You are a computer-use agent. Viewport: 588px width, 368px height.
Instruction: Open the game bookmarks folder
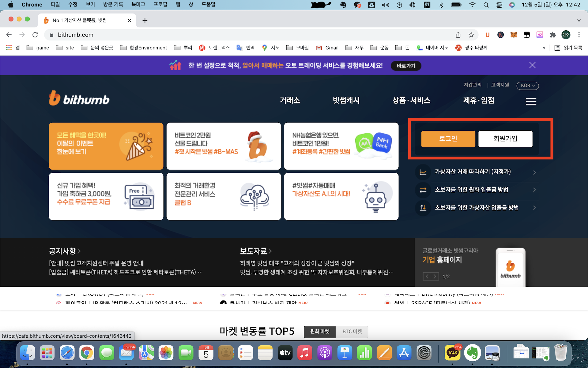[x=38, y=48]
